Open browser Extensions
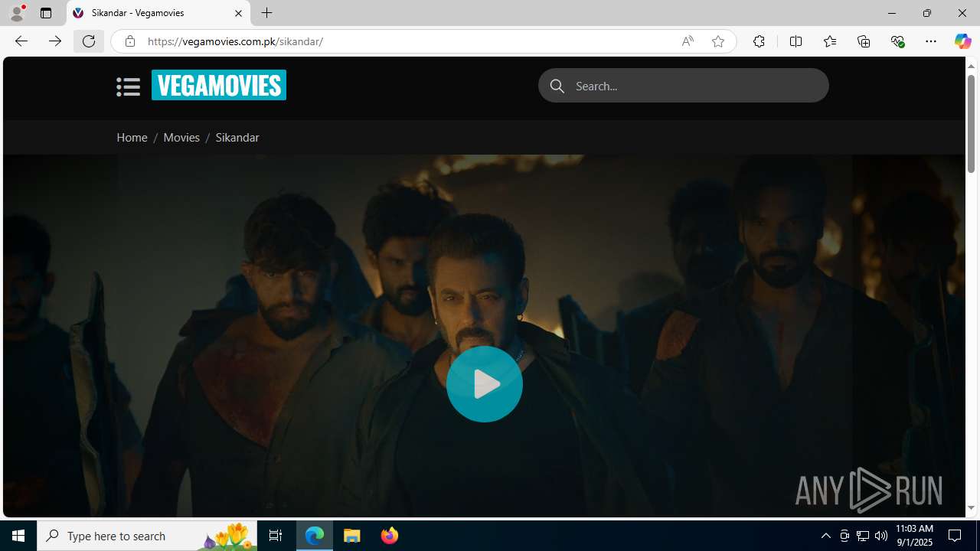 [x=759, y=41]
